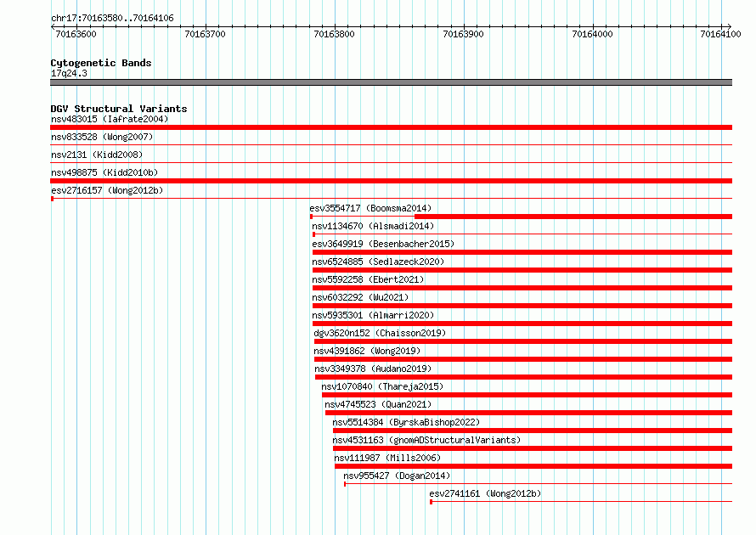Click the red bar under nsv4391862

pos(523,359)
